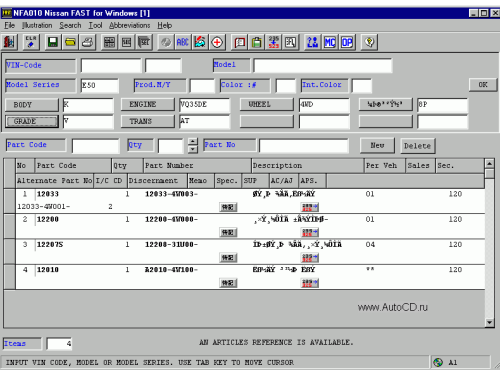Click the ABC toolbar icon

(182, 42)
